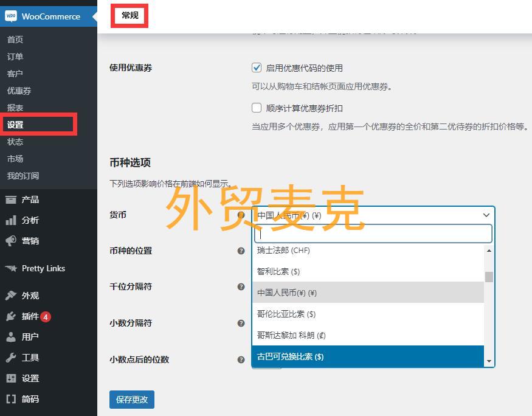This screenshot has height=416, width=532.
Task: Click the Plugins plug icon
Action: [11, 316]
